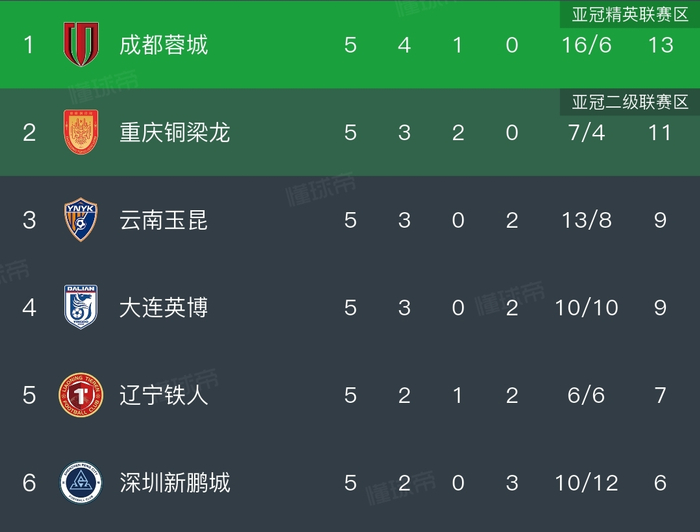The height and width of the screenshot is (532, 700).
Task: Open the 云南玉昆 shield badge
Action: 80,220
